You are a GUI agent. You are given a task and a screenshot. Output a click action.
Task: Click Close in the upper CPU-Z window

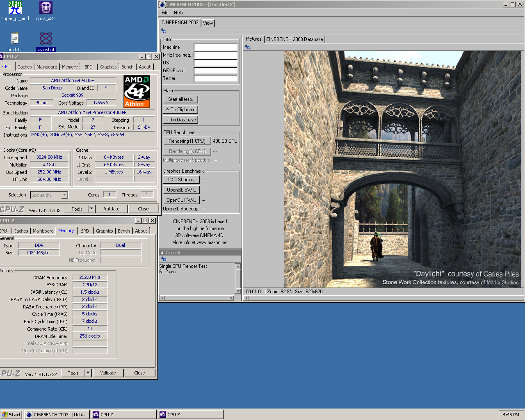click(x=143, y=209)
